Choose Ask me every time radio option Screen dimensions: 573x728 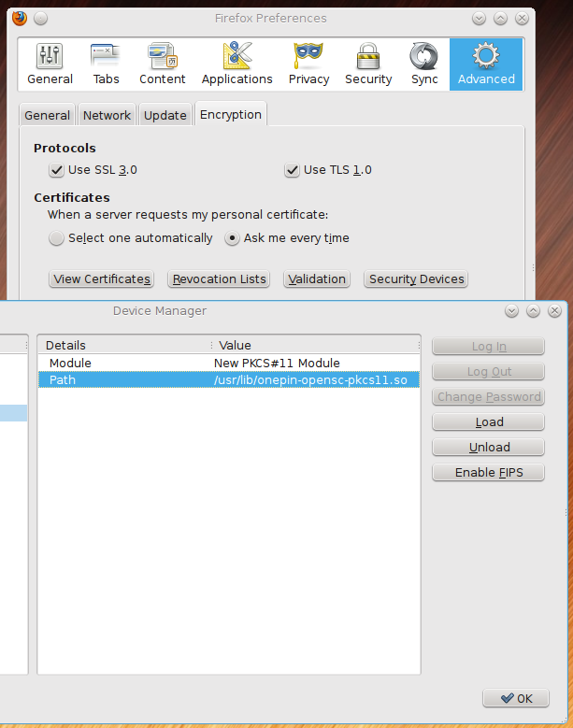point(232,238)
